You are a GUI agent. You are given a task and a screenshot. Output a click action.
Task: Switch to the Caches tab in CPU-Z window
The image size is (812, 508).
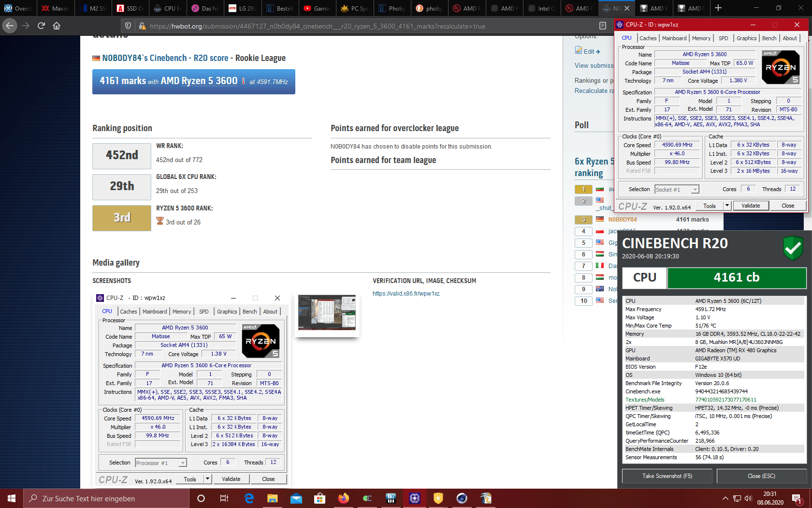point(648,38)
